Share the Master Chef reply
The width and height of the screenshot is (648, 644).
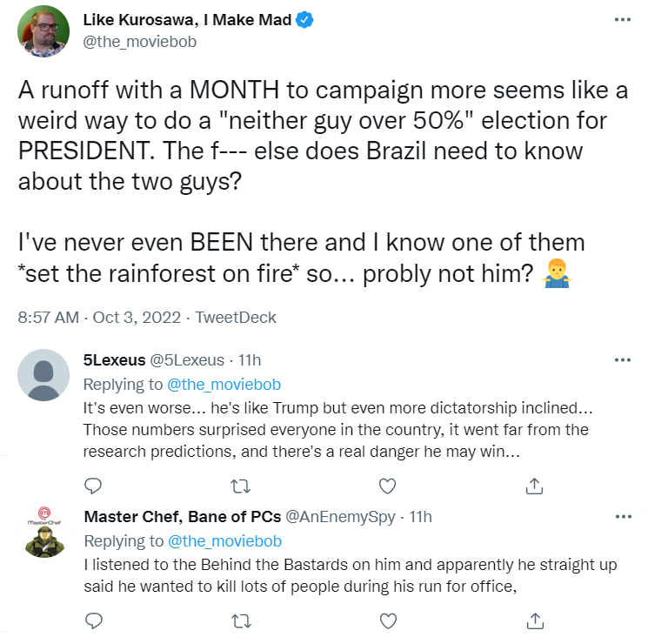click(537, 621)
